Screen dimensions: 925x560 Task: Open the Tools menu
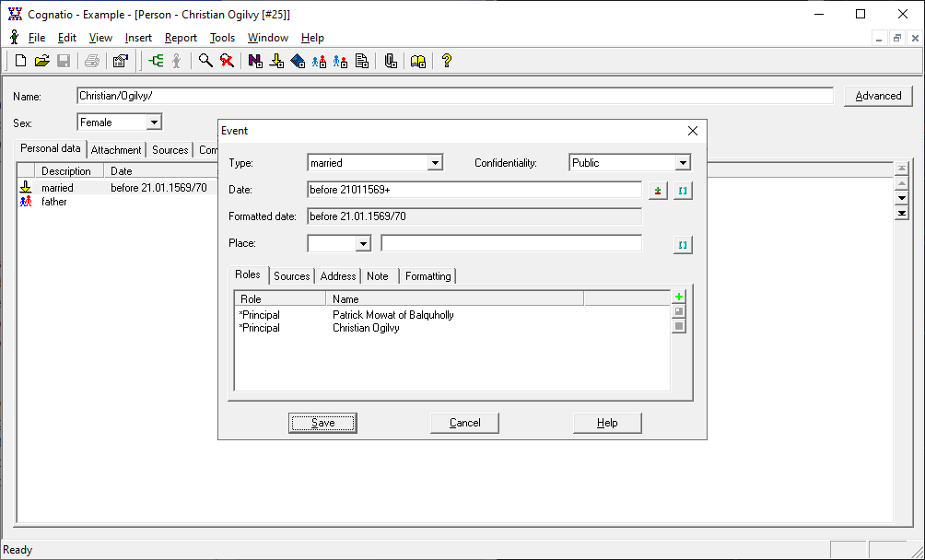pos(222,38)
